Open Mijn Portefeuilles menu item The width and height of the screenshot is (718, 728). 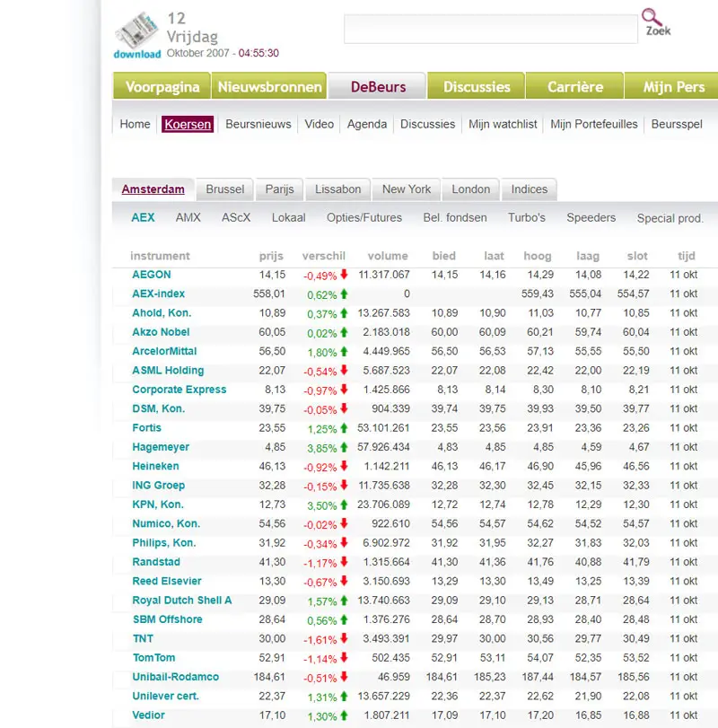pyautogui.click(x=593, y=124)
